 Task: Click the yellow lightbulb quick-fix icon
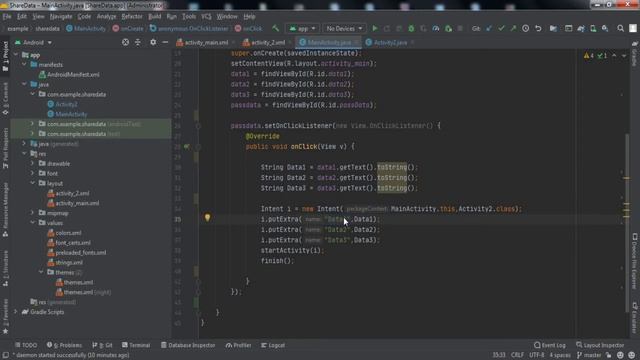[x=207, y=218]
